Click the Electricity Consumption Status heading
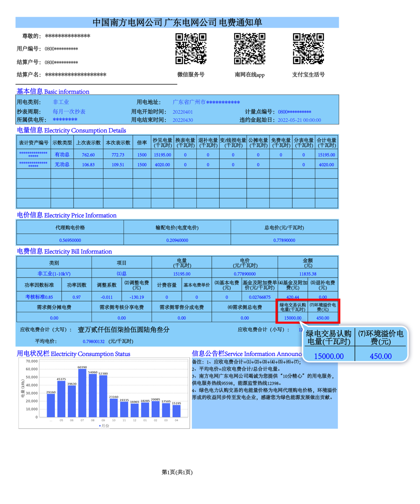The image size is (420, 504). [73, 354]
